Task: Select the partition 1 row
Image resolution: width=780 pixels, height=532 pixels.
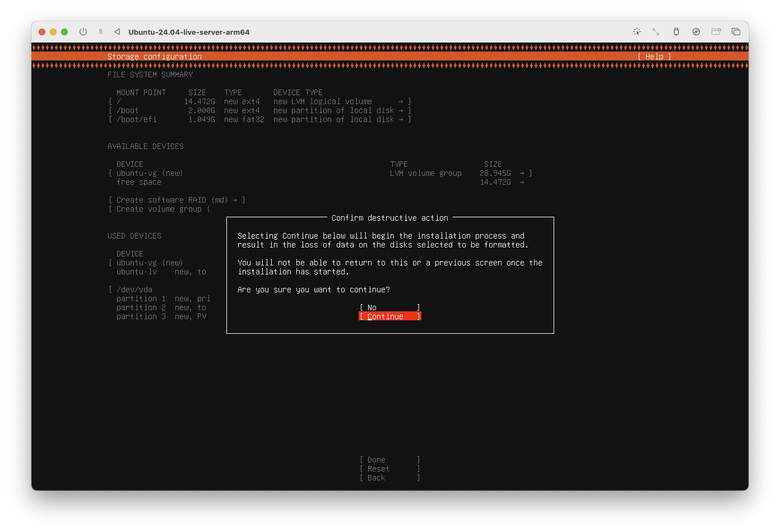Action: click(x=163, y=298)
